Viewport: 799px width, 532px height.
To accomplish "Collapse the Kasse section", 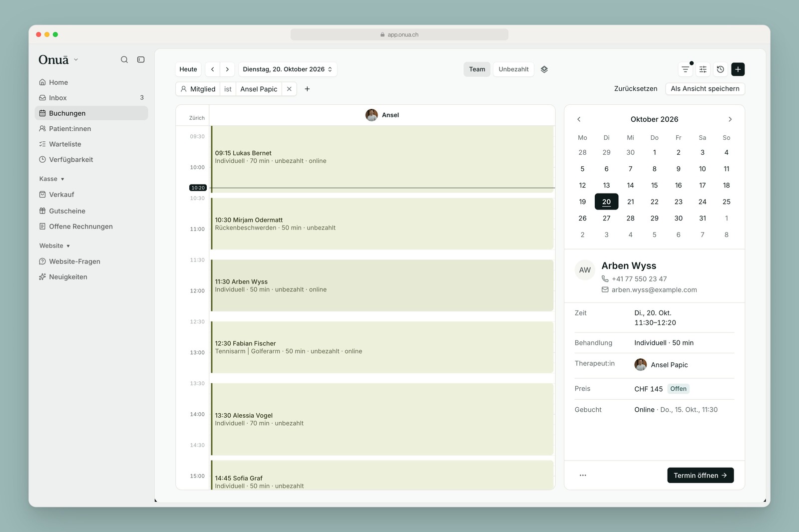I will 52,179.
